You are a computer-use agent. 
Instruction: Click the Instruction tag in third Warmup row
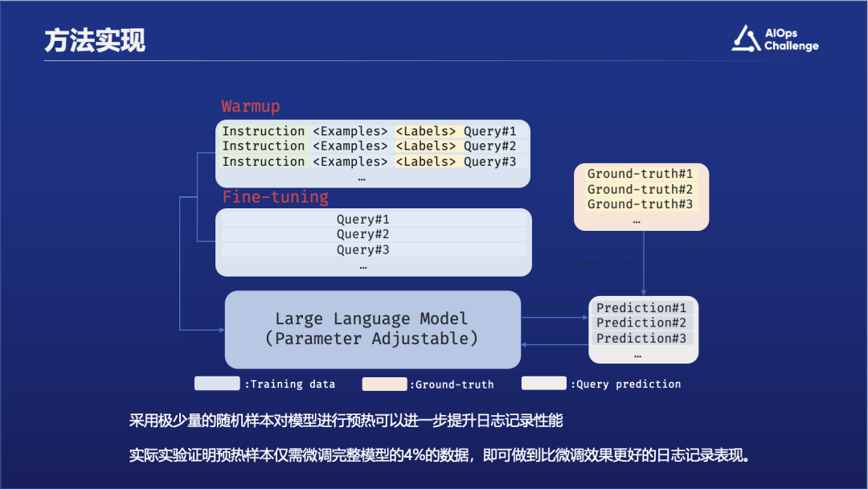[264, 162]
